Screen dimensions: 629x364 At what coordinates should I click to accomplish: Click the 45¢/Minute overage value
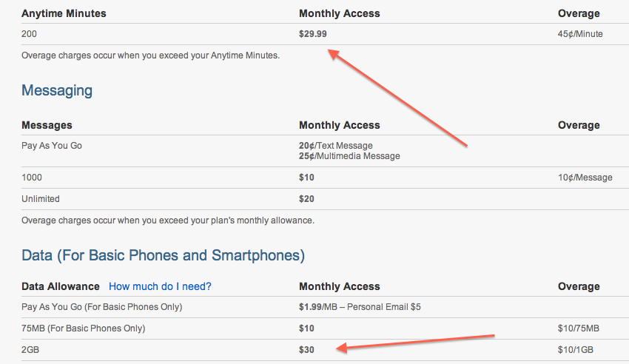pyautogui.click(x=580, y=34)
